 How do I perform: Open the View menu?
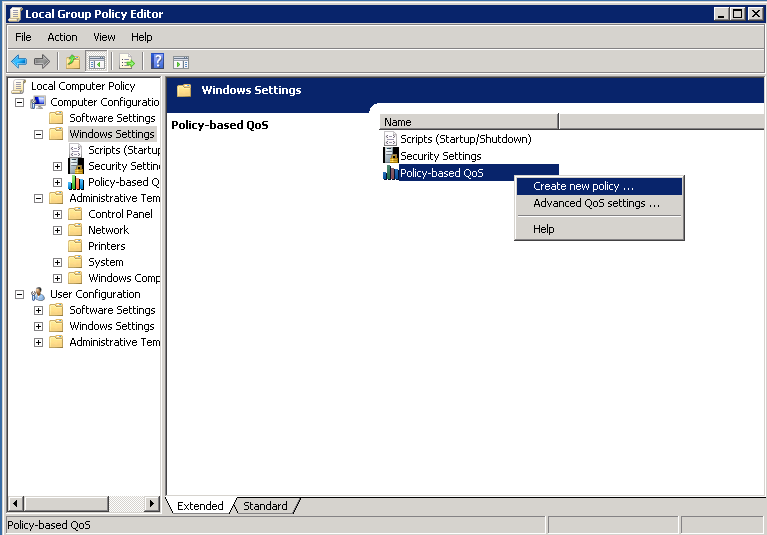tap(104, 37)
